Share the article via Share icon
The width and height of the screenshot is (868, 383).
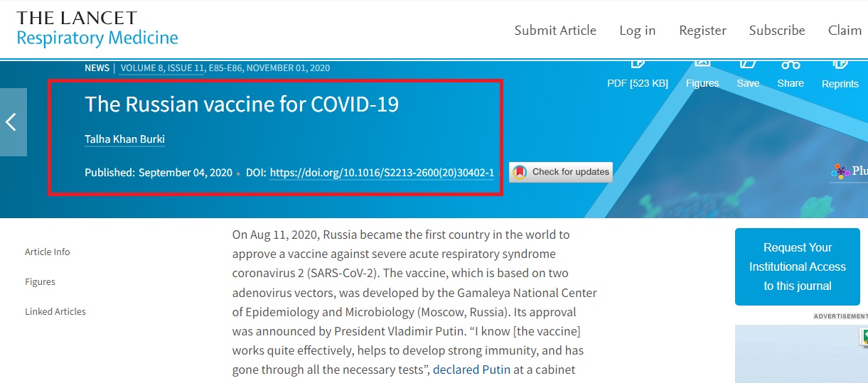(x=791, y=74)
